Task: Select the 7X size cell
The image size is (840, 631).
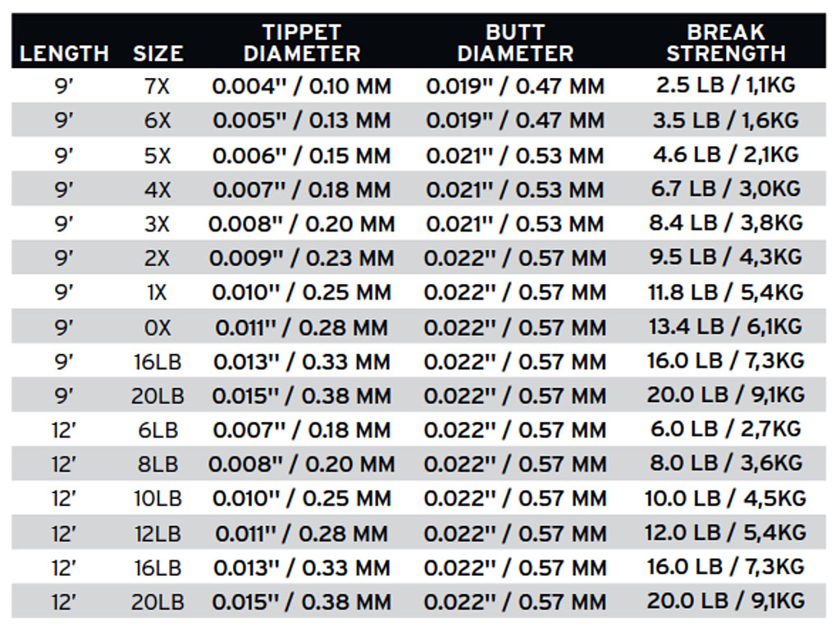Action: pyautogui.click(x=157, y=86)
